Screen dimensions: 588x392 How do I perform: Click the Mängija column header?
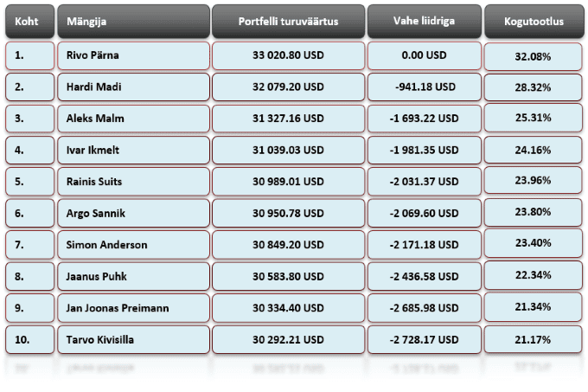(133, 21)
